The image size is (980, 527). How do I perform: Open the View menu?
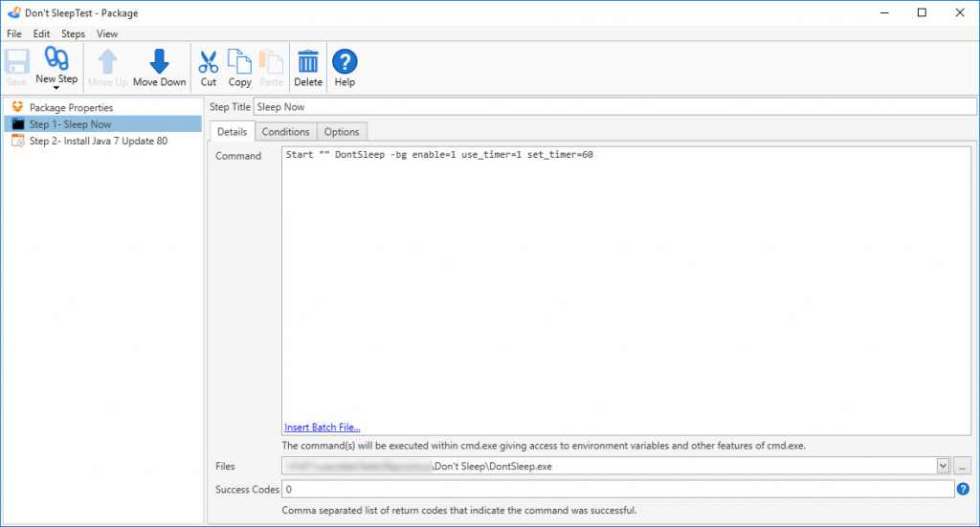[107, 33]
